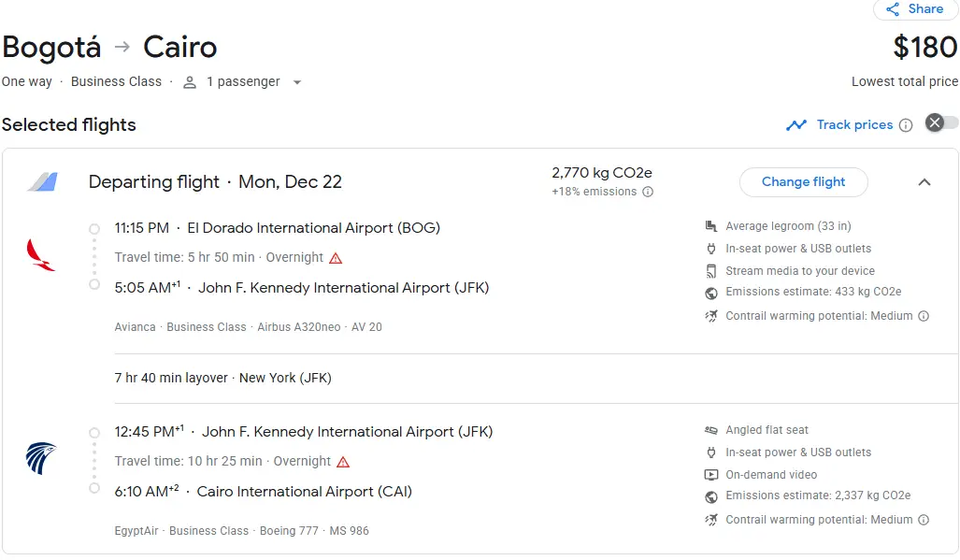
Task: Collapse the departing flight details chevron
Action: 924,182
